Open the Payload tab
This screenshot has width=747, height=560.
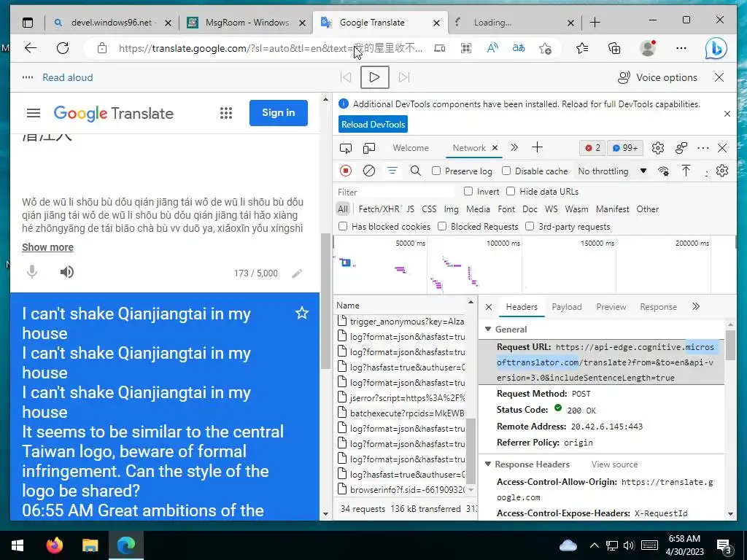pyautogui.click(x=566, y=307)
